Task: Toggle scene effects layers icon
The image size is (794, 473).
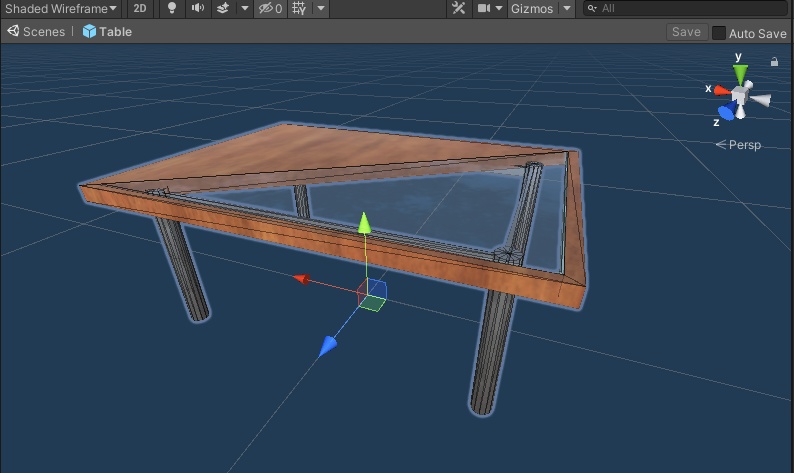Action: (223, 8)
